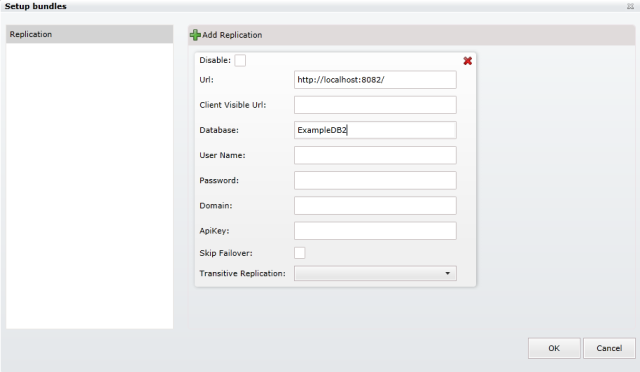Viewport: 640px width, 372px height.
Task: Click the Client Visible Url label
Action: 233,105
